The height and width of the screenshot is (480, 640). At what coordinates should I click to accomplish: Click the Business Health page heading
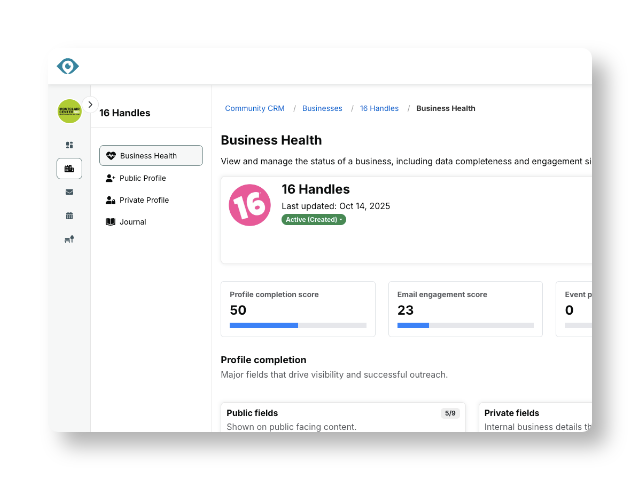[x=271, y=140]
